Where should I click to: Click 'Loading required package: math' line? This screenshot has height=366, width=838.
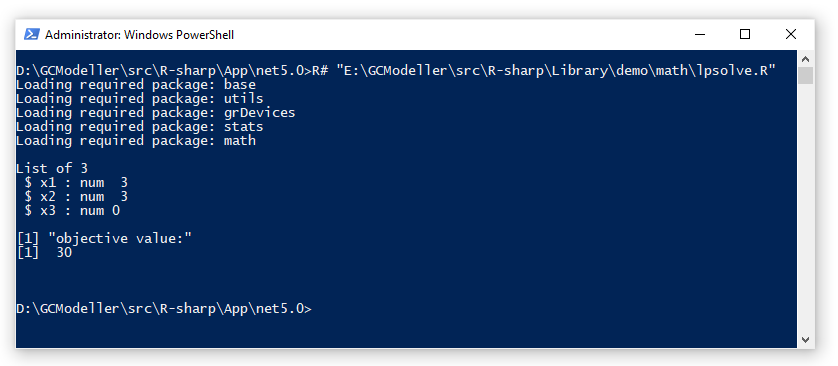click(x=136, y=141)
